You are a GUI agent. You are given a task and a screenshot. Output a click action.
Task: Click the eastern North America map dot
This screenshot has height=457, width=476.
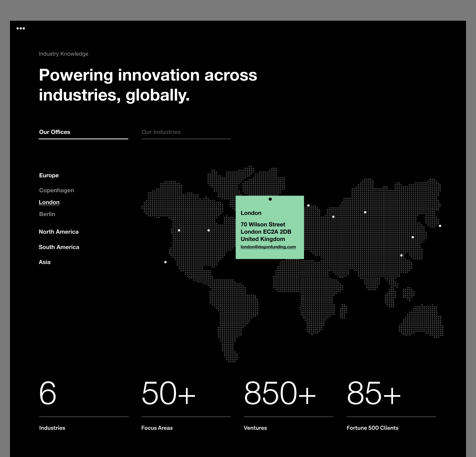coord(208,230)
